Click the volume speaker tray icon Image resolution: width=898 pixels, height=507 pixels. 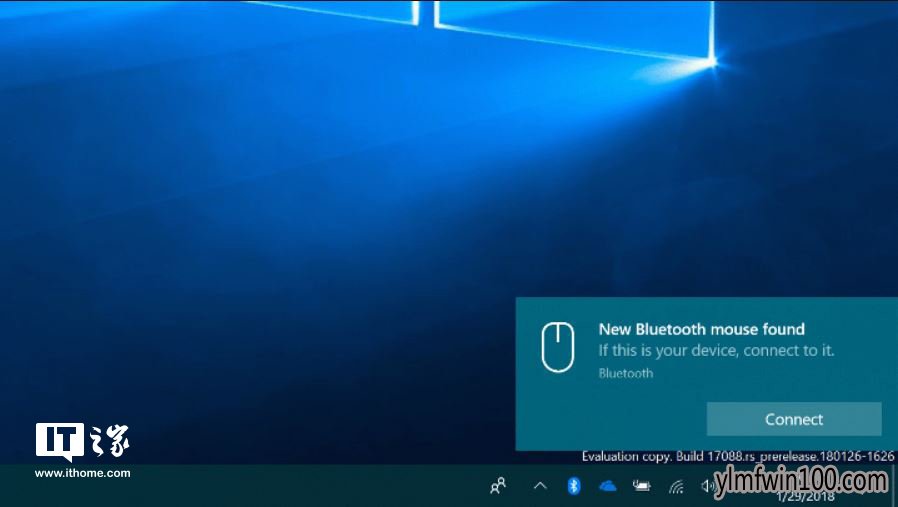click(707, 486)
